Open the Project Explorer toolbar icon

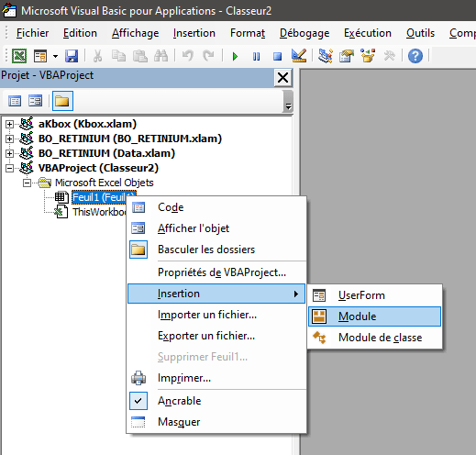326,56
